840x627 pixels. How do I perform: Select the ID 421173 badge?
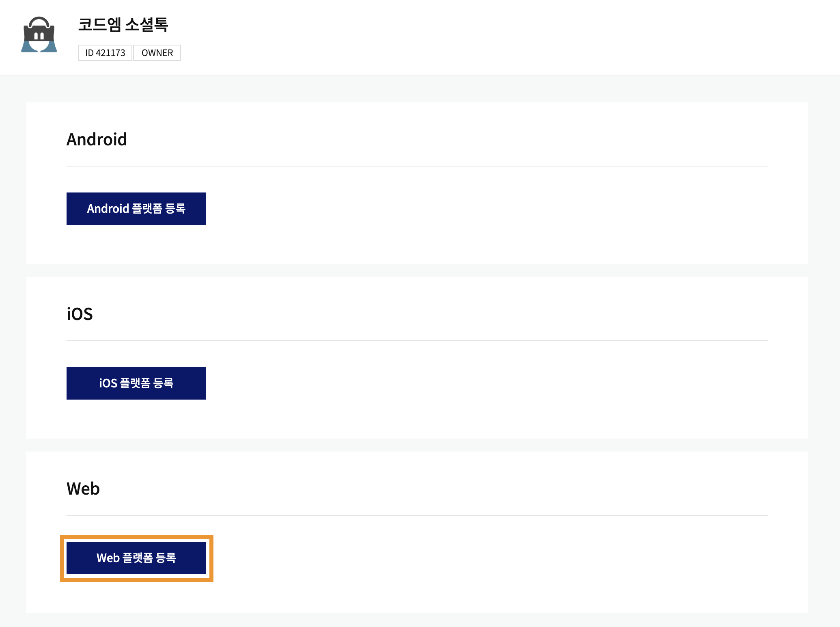click(105, 53)
